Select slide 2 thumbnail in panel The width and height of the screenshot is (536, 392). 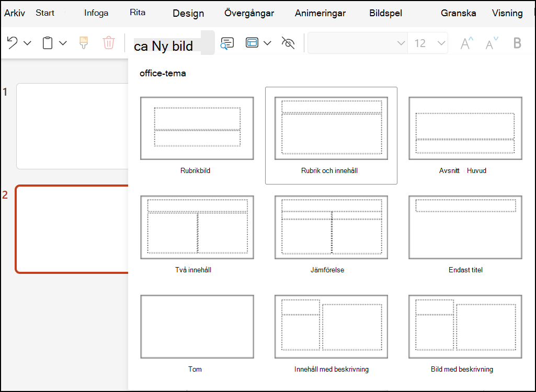[72, 229]
